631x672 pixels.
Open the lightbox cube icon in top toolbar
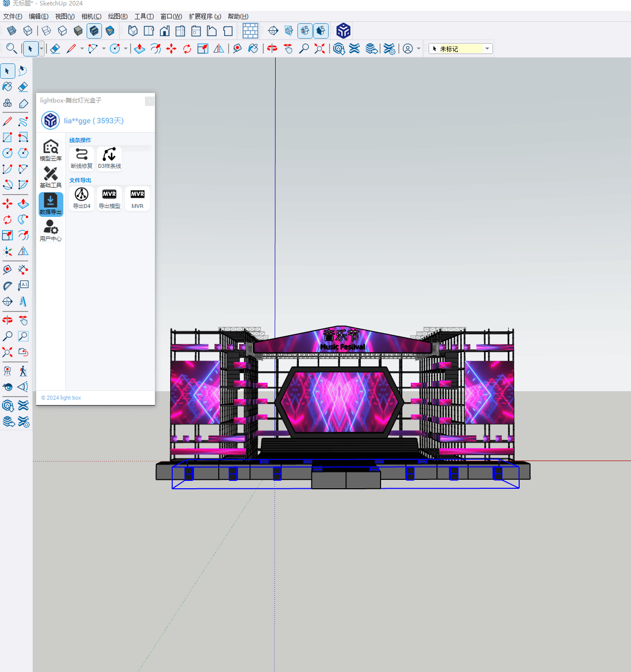343,31
